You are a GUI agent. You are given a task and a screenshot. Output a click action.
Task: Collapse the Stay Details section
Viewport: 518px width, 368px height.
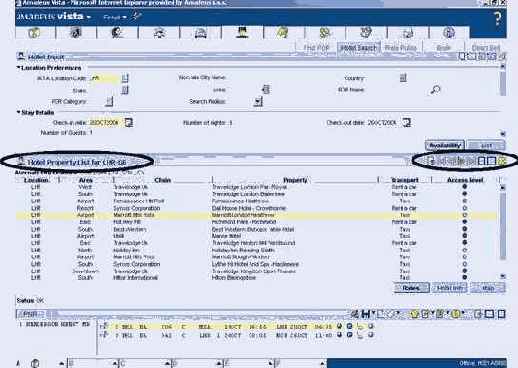click(x=18, y=112)
